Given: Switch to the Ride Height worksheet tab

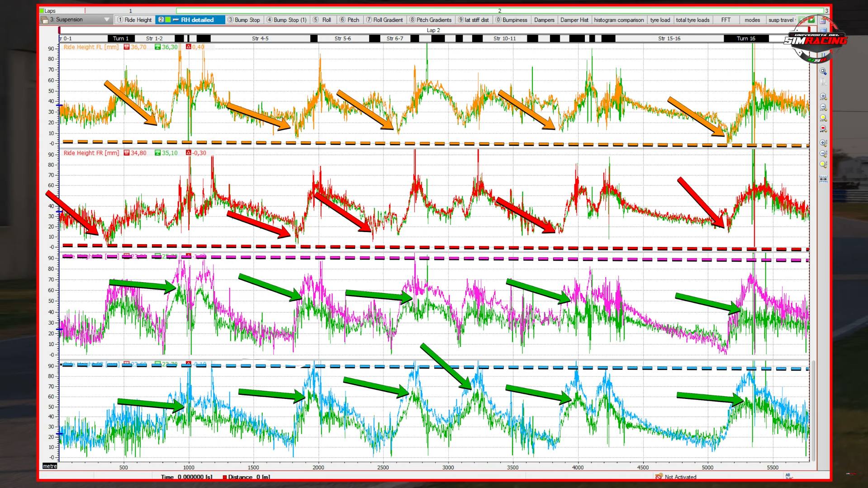Looking at the screenshot, I should point(134,20).
